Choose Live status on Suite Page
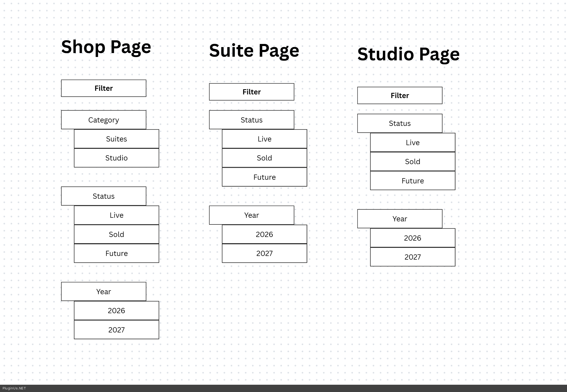The width and height of the screenshot is (567, 392). click(x=264, y=139)
